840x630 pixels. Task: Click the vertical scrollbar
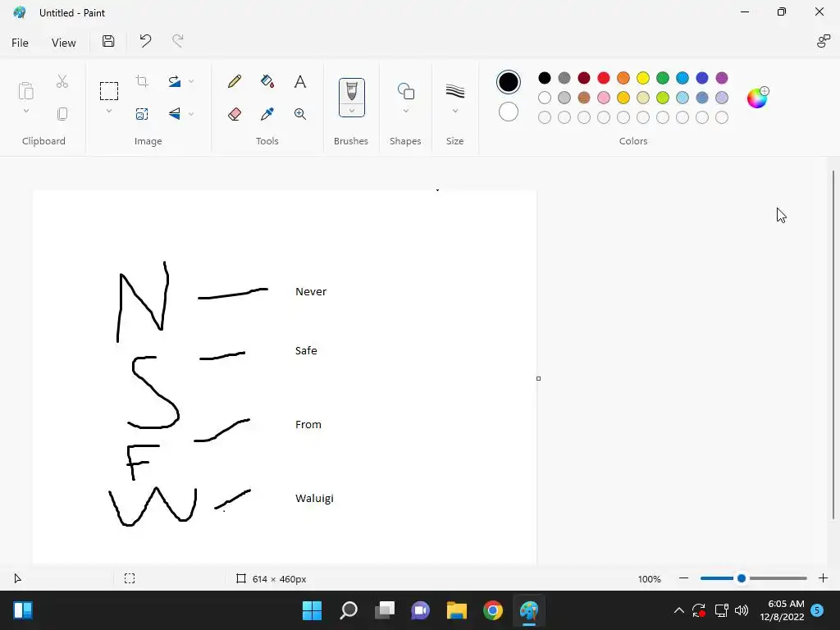833,345
